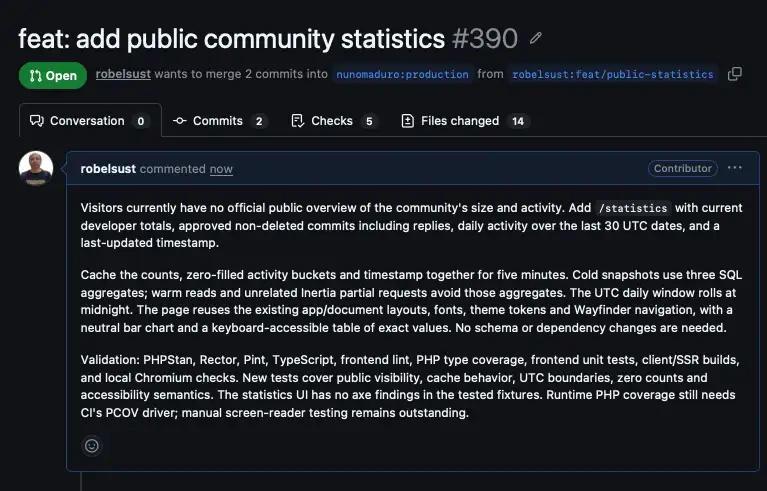Click robelsust's avatar picture
The width and height of the screenshot is (767, 491).
pyautogui.click(x=36, y=168)
